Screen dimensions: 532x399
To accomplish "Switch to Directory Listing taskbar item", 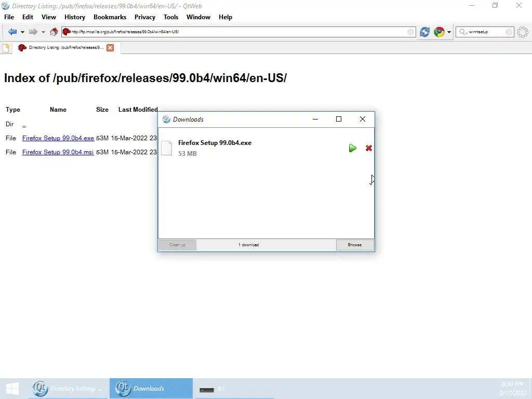I will pyautogui.click(x=69, y=389).
